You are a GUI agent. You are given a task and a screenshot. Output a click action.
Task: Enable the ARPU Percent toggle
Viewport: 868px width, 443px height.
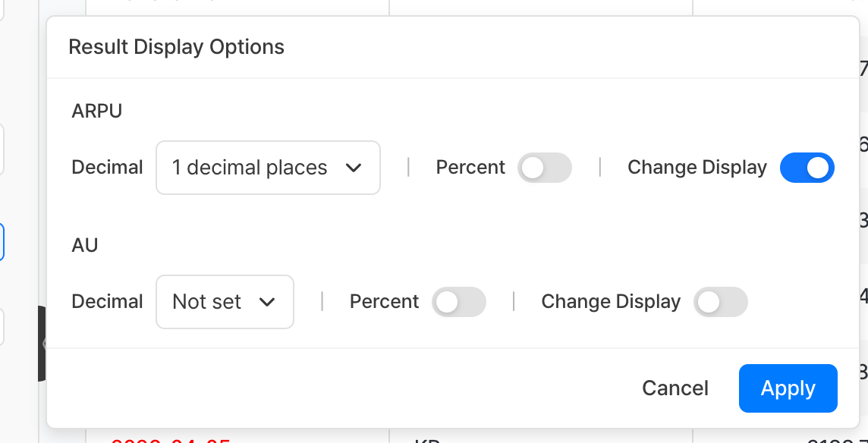click(544, 168)
